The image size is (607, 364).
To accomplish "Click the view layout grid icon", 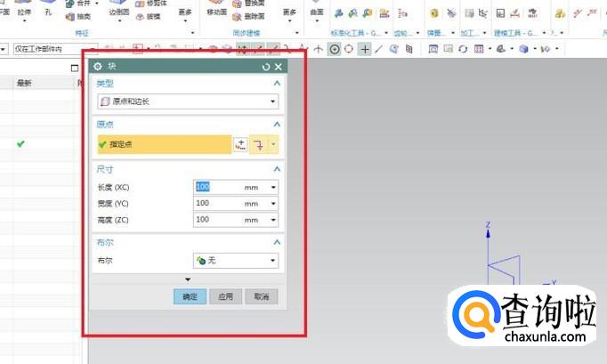I will click(479, 49).
